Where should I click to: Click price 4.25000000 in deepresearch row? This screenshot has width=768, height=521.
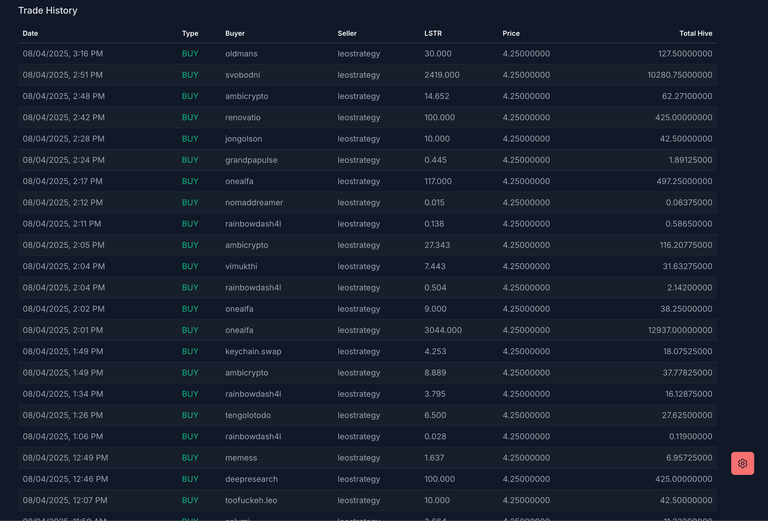[526, 479]
